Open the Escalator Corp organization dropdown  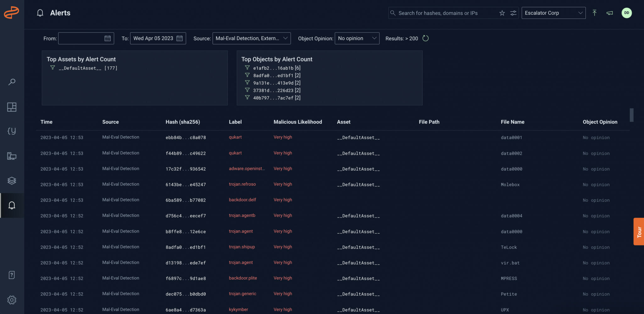tap(553, 13)
